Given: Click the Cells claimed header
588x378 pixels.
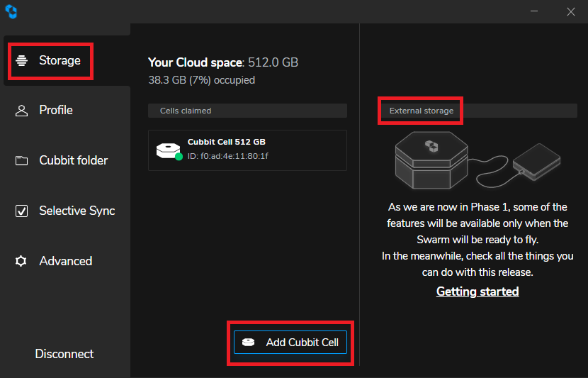Looking at the screenshot, I should pos(247,111).
